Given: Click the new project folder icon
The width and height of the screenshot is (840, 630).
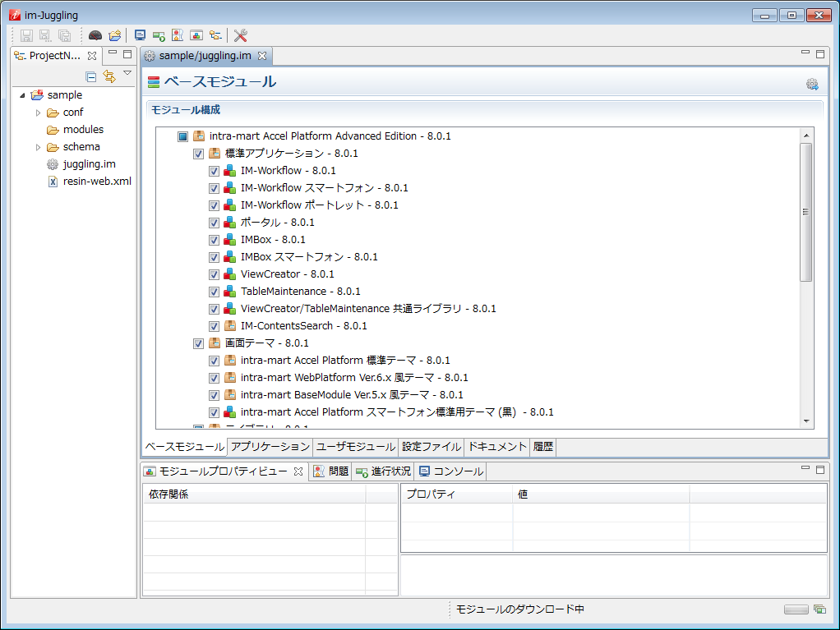Looking at the screenshot, I should click(x=114, y=35).
